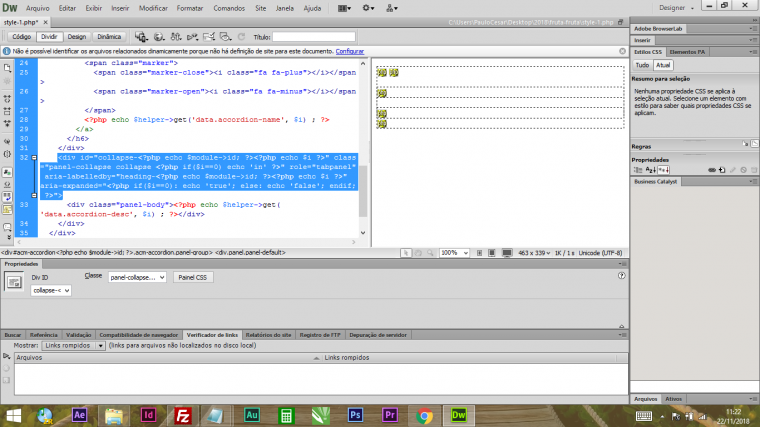Open the Classe dropdown

(138, 277)
